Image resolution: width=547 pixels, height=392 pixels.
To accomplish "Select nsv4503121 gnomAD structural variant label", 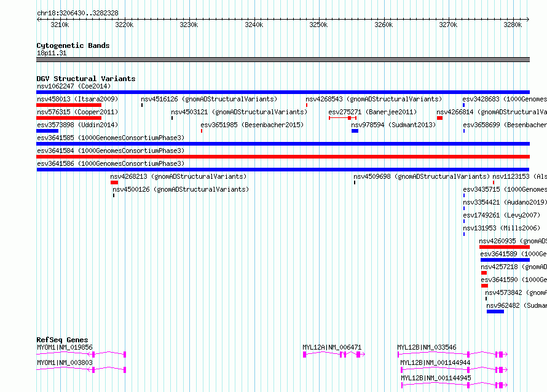I will 239,112.
